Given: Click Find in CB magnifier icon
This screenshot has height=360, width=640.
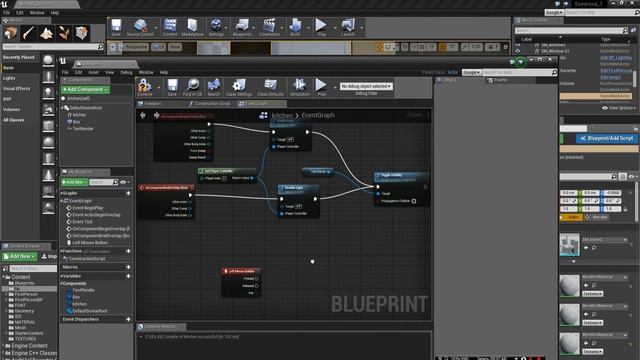Looking at the screenshot, I should click(x=192, y=87).
